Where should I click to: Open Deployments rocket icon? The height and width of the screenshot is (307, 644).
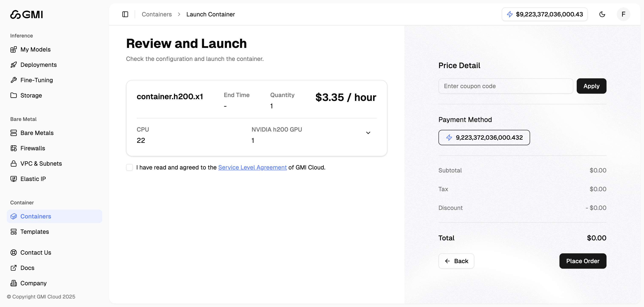[13, 65]
